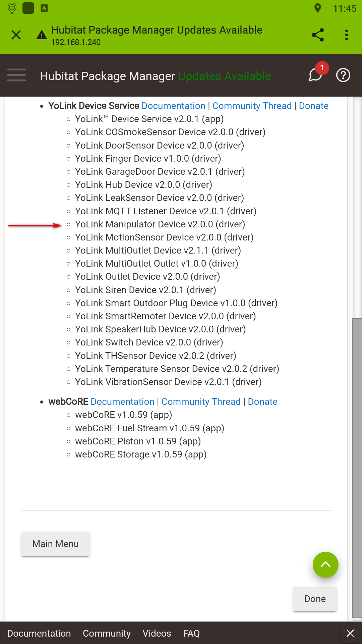Click the warning triangle next to page title

point(41,35)
